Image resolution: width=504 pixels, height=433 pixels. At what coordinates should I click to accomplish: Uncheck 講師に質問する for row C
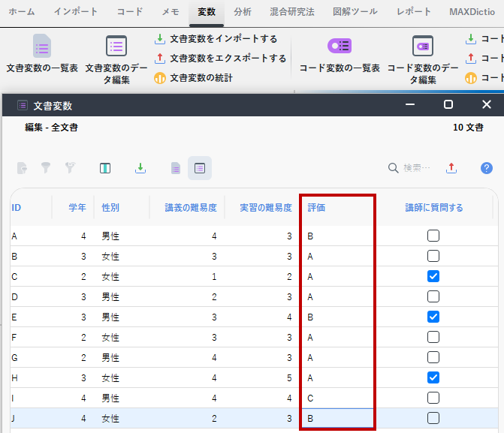click(433, 276)
